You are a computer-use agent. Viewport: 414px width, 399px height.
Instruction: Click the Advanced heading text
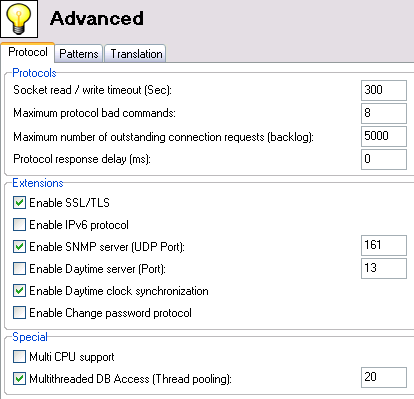tap(97, 18)
